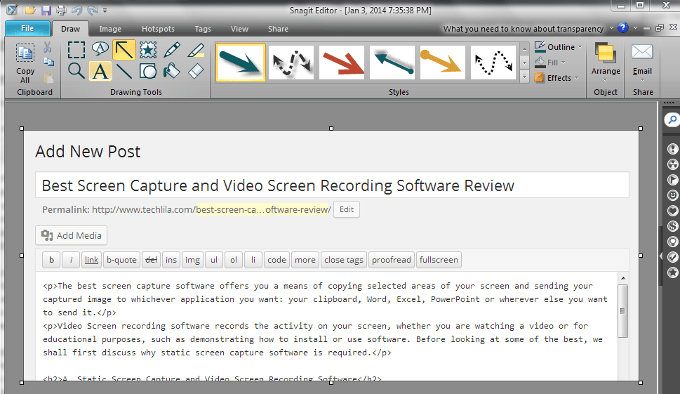The height and width of the screenshot is (394, 680).
Task: Select the Arrow drawing tool
Action: pos(124,50)
